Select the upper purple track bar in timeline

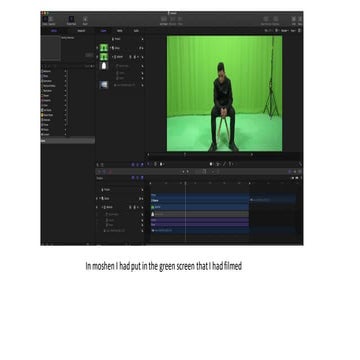(x=200, y=220)
